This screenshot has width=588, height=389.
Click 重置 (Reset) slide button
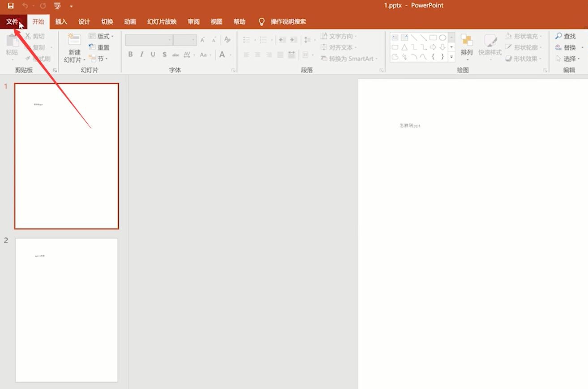click(x=99, y=47)
